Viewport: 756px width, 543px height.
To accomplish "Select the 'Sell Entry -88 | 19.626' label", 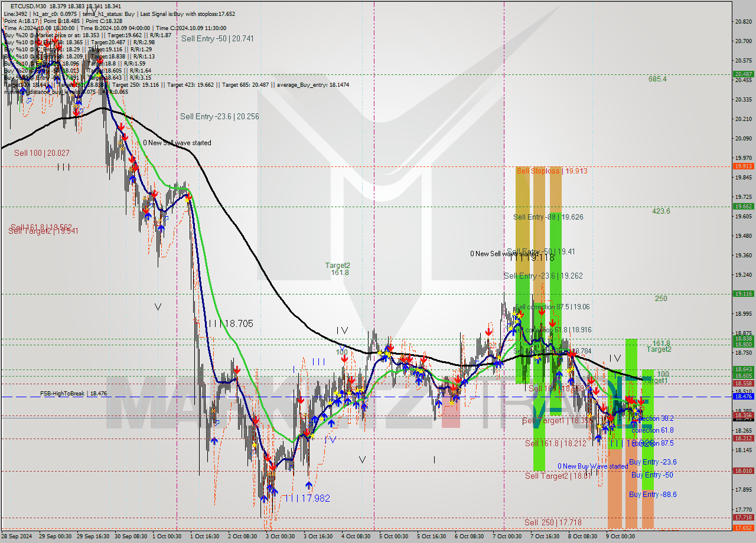I will click(548, 217).
